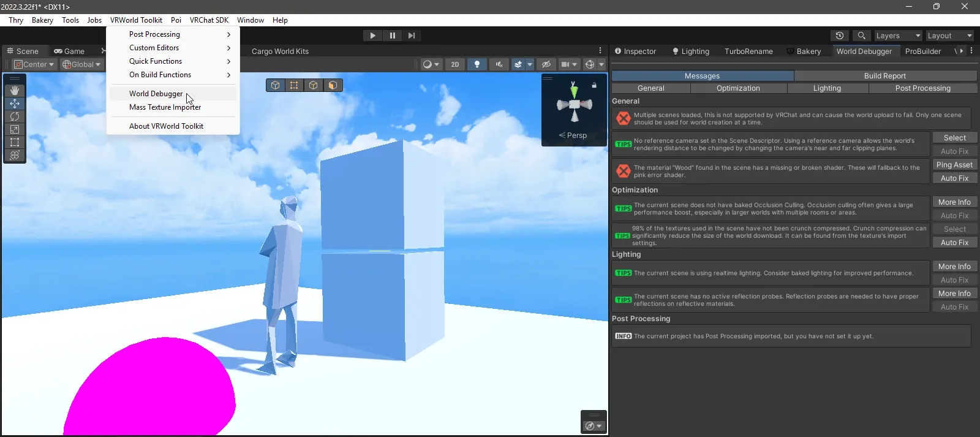Click the Optimization filter button

pyautogui.click(x=738, y=88)
